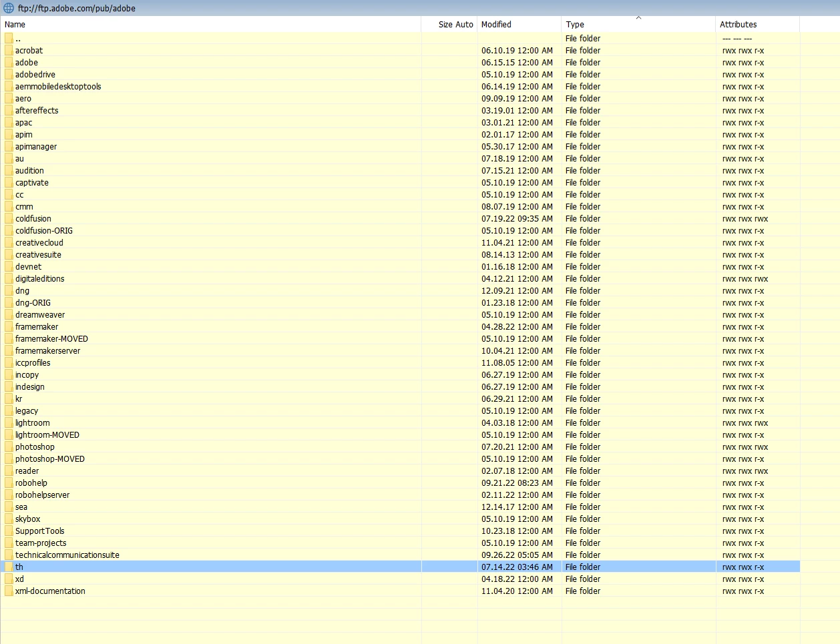
Task: Select the 'coldfusion-ORIG' folder name
Action: 44,230
